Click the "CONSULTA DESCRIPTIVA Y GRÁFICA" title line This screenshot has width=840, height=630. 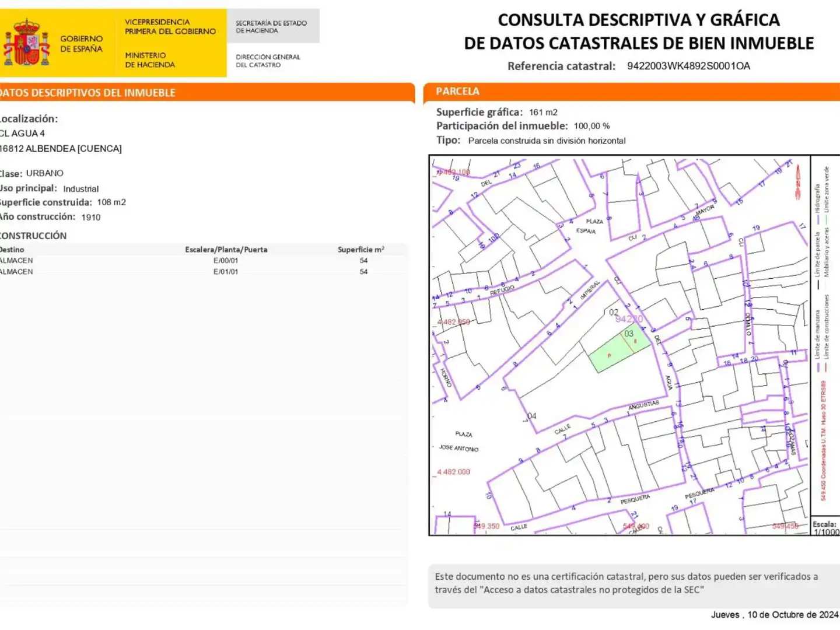click(639, 20)
